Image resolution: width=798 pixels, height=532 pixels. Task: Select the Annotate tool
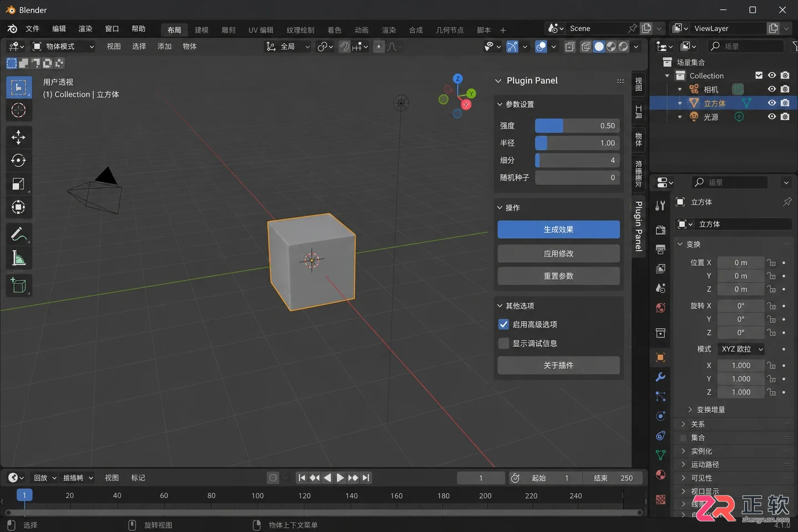pyautogui.click(x=18, y=234)
